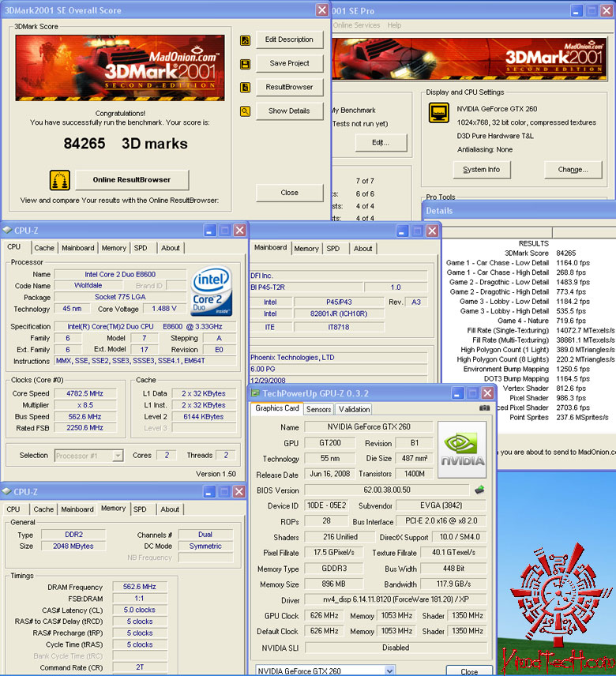Click the lower CPU-Z Memory window title icon

click(x=6, y=491)
